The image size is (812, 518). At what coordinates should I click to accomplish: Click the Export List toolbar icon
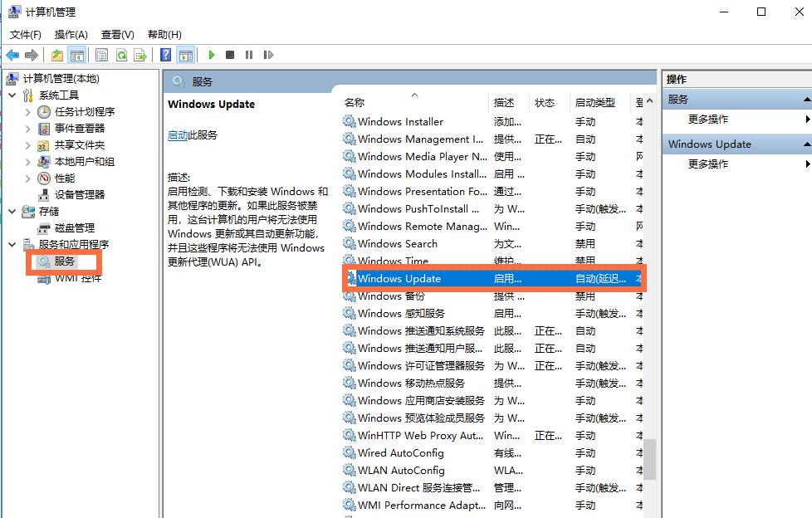140,55
